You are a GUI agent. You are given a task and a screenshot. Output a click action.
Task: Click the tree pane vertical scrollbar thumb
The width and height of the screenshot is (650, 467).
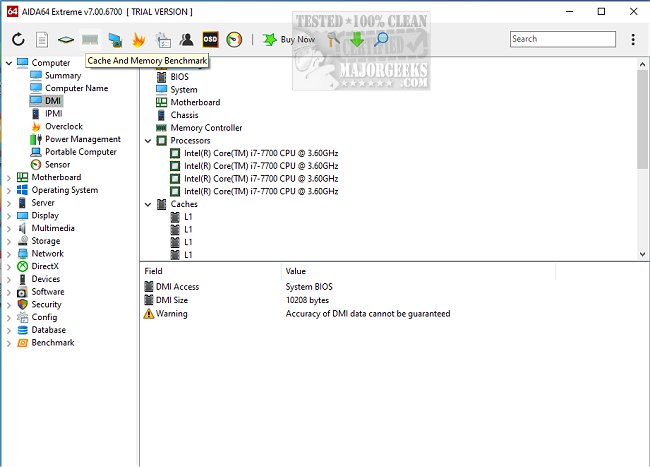(x=643, y=119)
